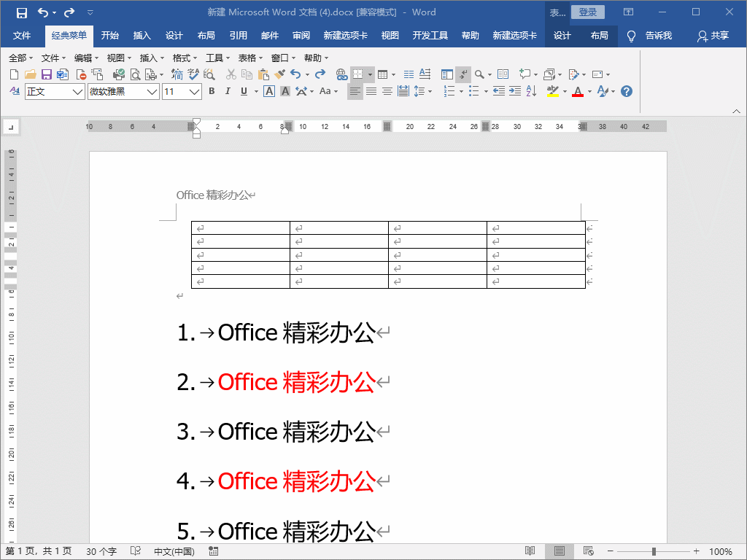
Task: Click the zoom slider handle
Action: pos(654,551)
